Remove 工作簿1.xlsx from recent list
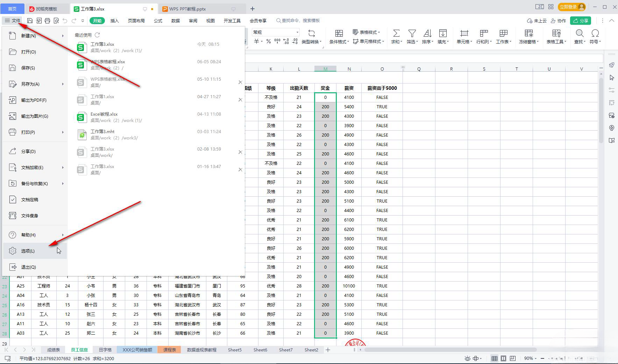The width and height of the screenshot is (618, 364). (x=240, y=100)
